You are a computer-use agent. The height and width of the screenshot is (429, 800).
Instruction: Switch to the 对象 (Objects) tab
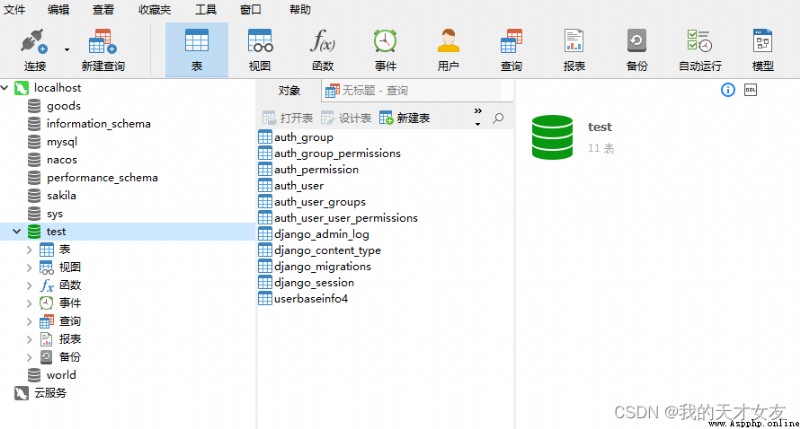[289, 91]
